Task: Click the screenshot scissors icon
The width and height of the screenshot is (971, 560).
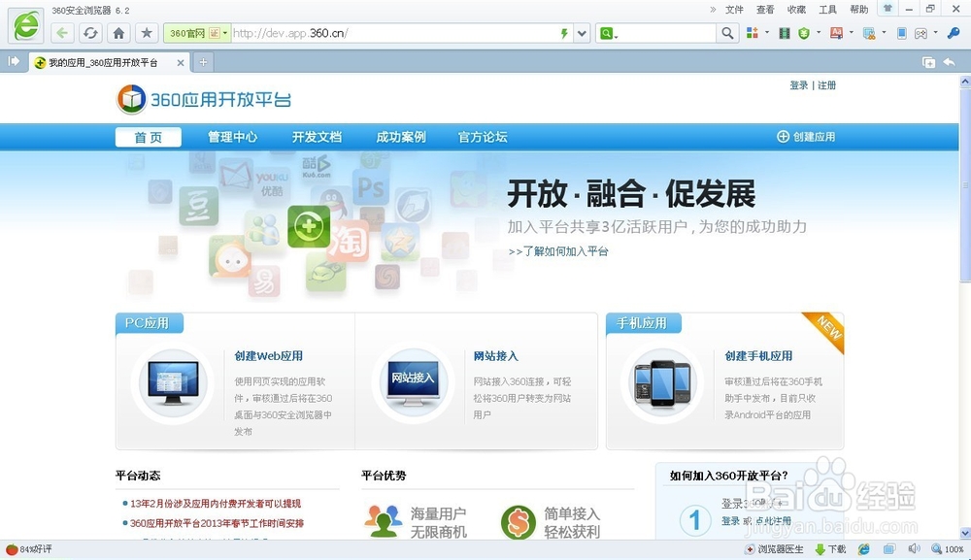Action: point(869,33)
